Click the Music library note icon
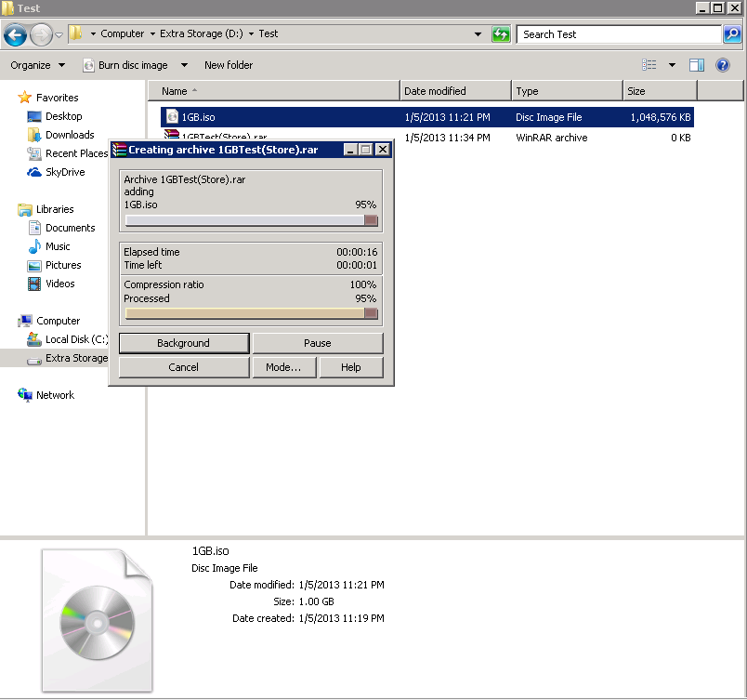 pyautogui.click(x=34, y=246)
